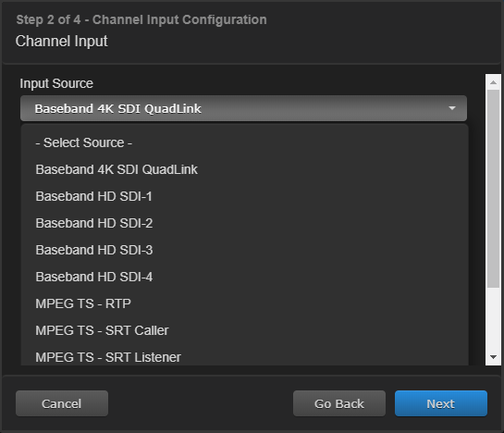Choose the MPEG TS - SRT Caller source

pyautogui.click(x=245, y=330)
